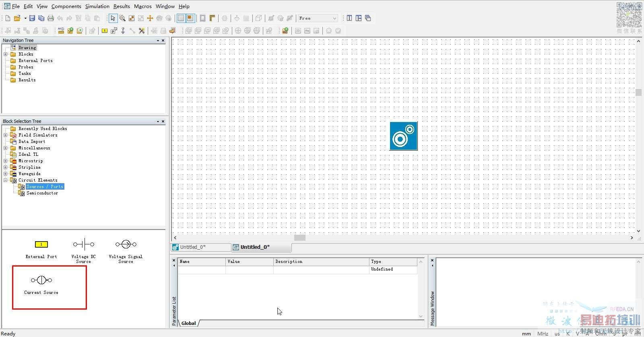Toggle the orange-square view mode button

click(x=190, y=18)
